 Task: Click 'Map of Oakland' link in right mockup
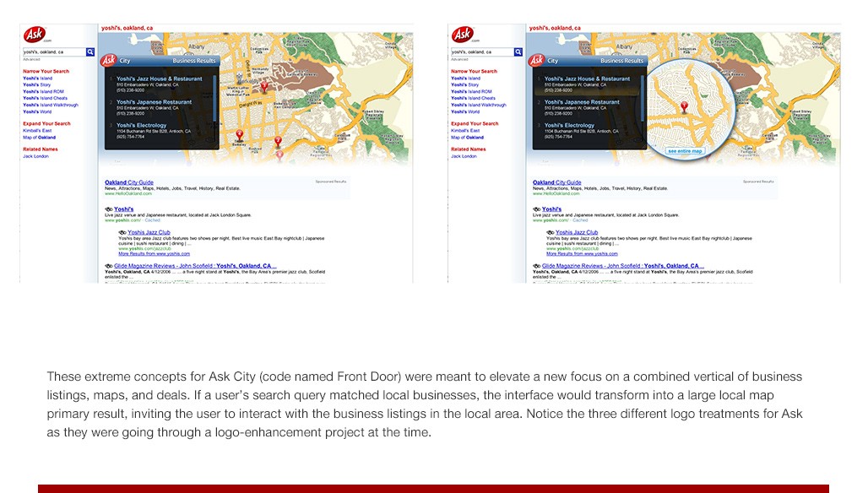tap(467, 138)
